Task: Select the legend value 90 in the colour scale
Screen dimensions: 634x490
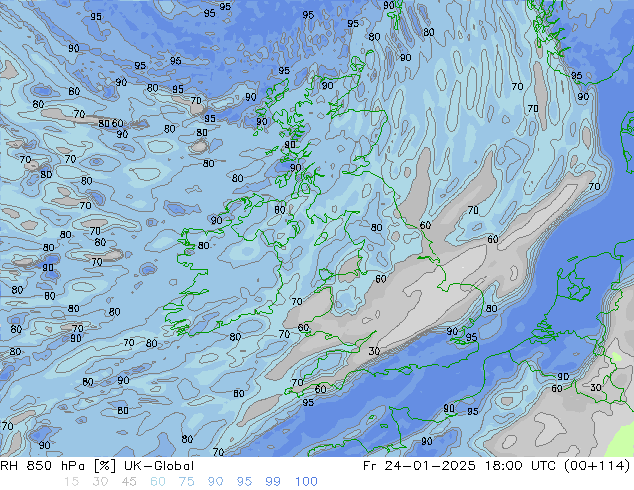Action: pos(215,482)
